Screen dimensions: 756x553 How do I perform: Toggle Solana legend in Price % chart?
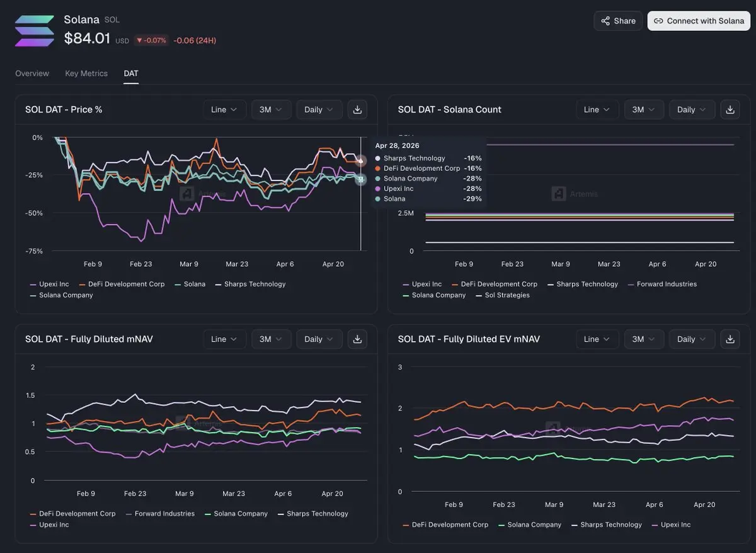point(190,284)
